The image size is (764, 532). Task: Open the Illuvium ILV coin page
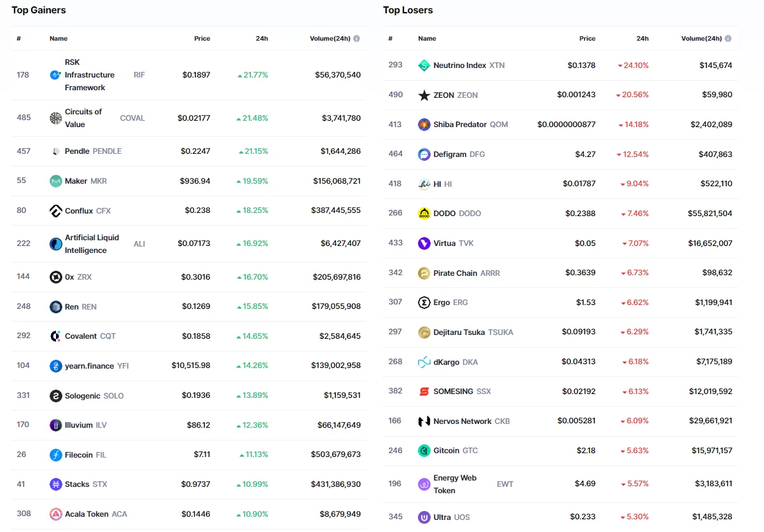[x=79, y=425]
